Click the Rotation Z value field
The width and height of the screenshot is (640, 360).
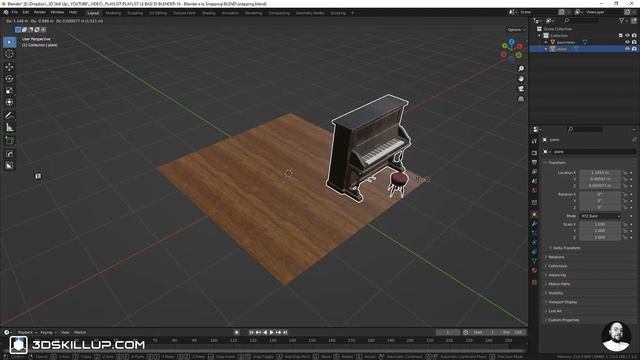(x=600, y=207)
